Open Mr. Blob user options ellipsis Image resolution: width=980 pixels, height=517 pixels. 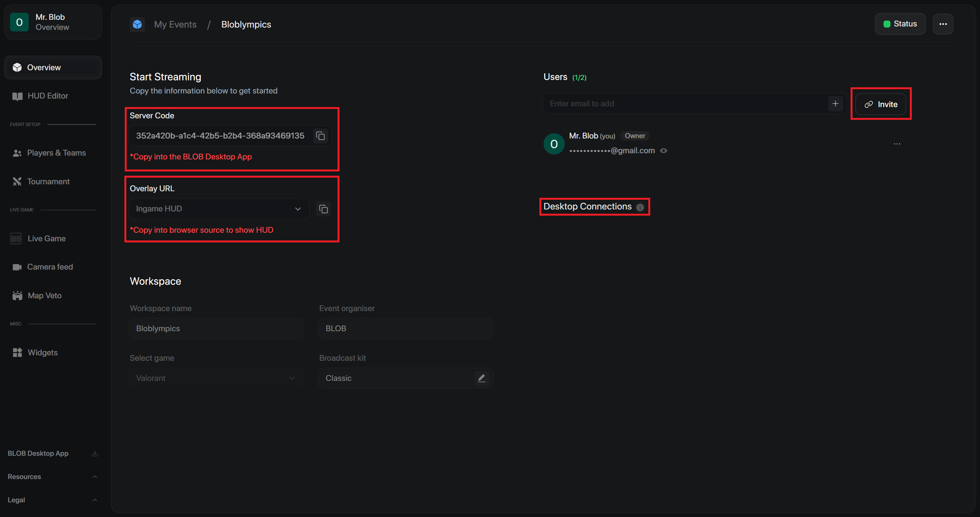tap(897, 144)
